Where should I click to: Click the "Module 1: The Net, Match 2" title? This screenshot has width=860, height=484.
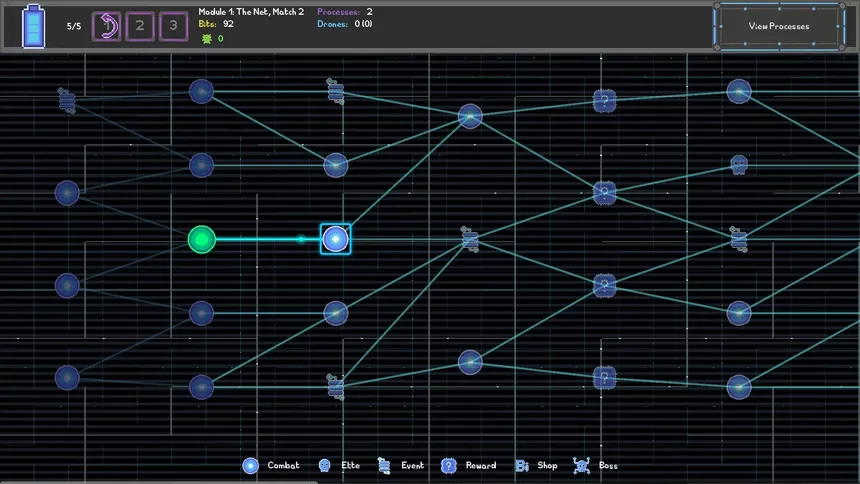click(251, 12)
